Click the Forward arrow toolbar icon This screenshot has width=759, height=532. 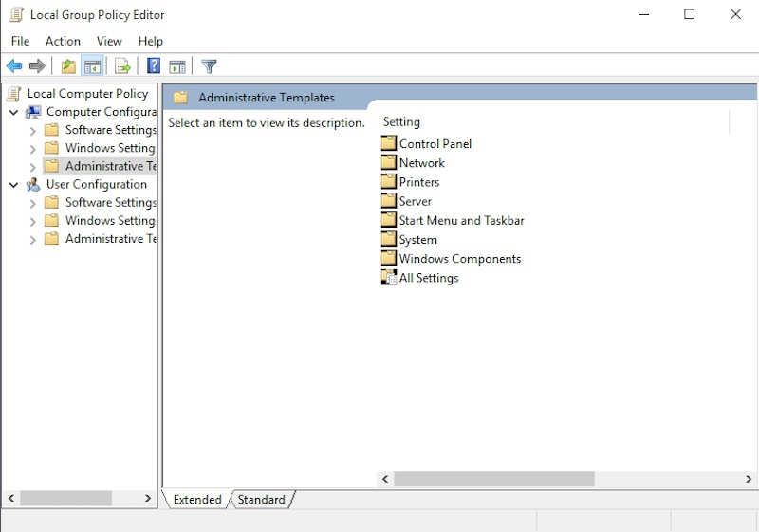pyautogui.click(x=37, y=66)
